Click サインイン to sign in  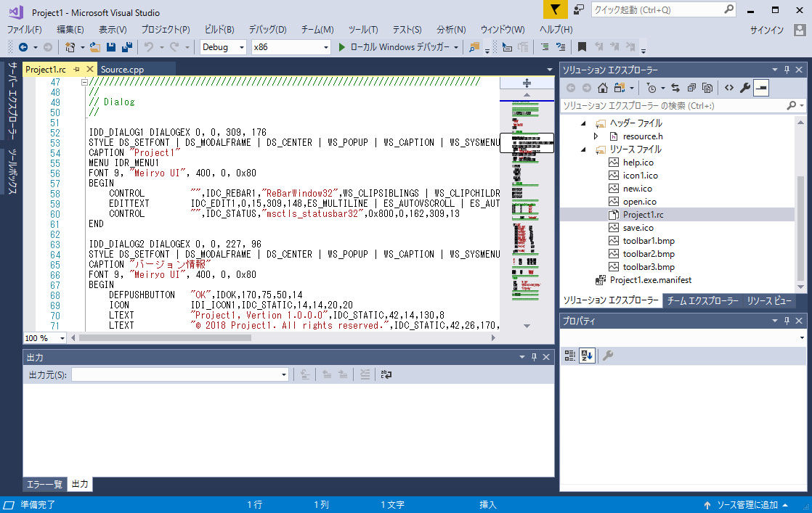(x=766, y=30)
